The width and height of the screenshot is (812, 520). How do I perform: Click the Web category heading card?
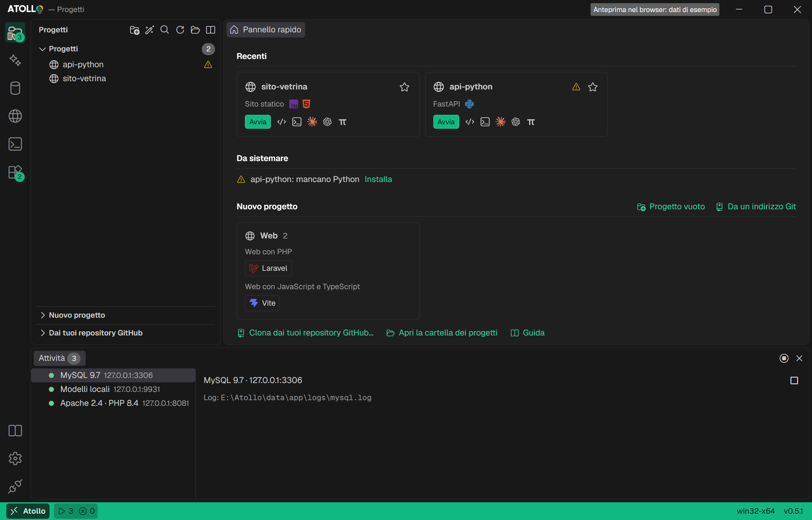pos(266,236)
